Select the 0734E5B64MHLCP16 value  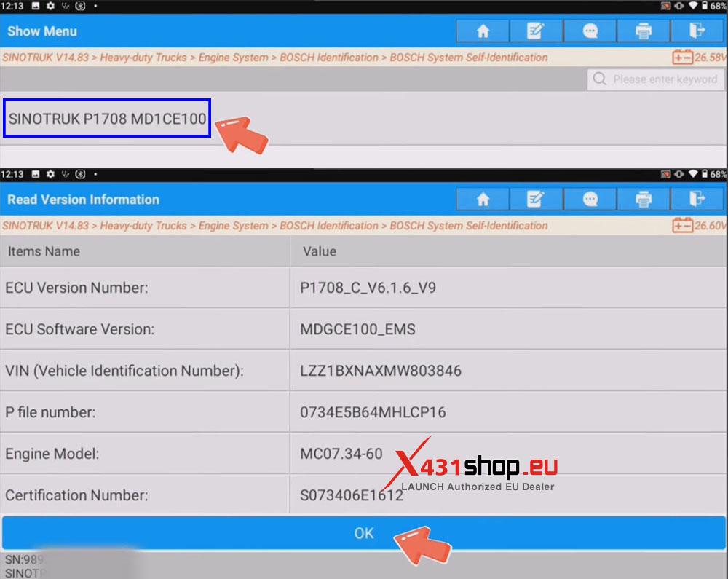point(373,412)
